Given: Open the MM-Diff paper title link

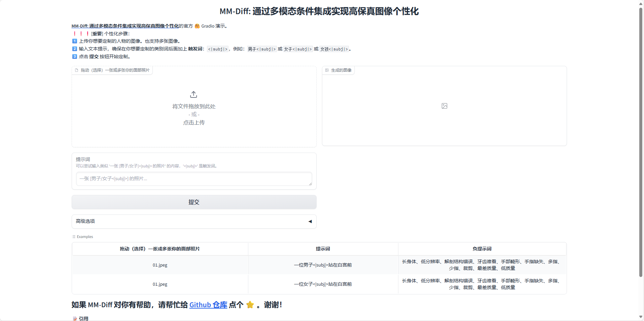Looking at the screenshot, I should 125,26.
